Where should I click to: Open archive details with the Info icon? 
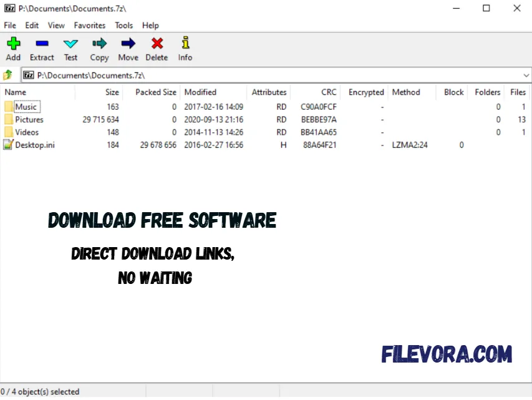pyautogui.click(x=185, y=44)
